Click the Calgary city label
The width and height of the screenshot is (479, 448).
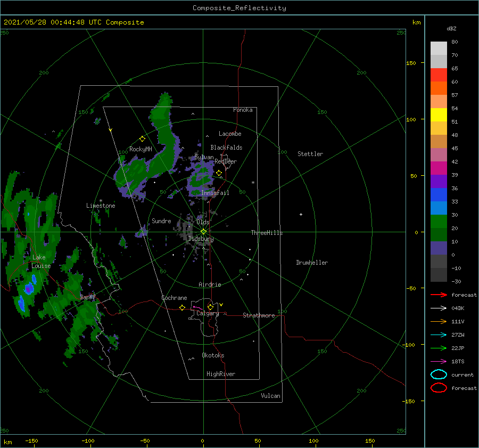pos(208,313)
